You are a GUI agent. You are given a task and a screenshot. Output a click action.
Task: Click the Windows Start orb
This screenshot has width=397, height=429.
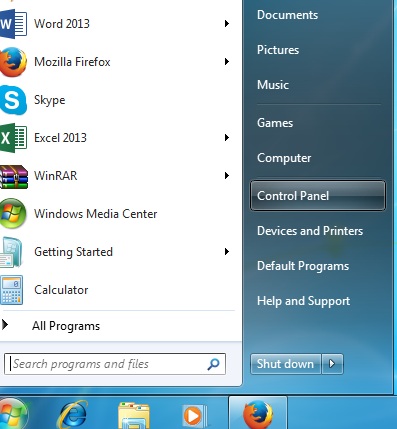pos(13,414)
